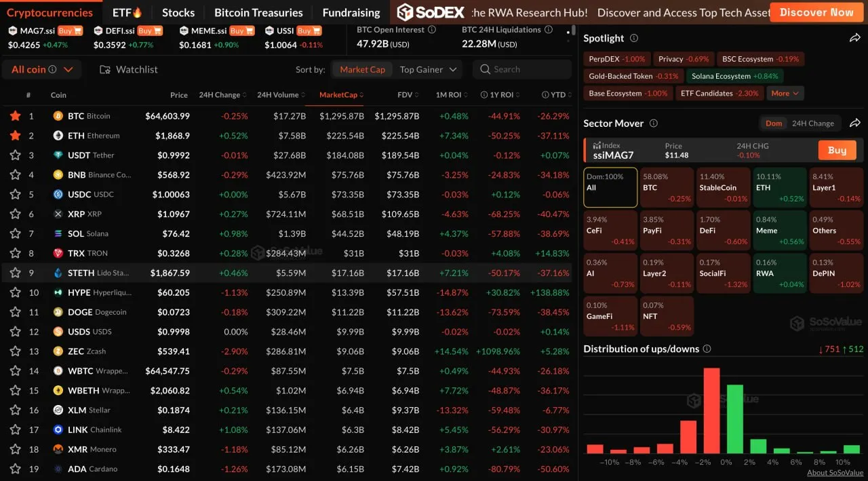Open the All coin dropdown
868x481 pixels.
[x=42, y=69]
